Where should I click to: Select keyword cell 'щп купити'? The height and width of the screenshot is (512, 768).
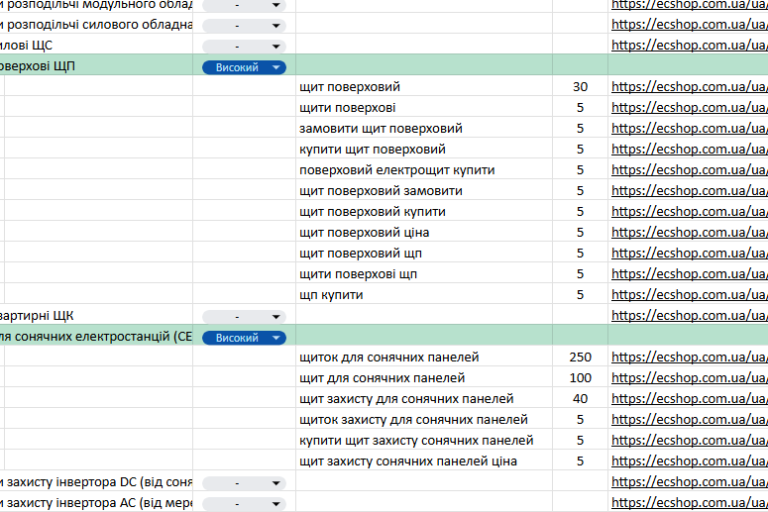[x=424, y=294]
